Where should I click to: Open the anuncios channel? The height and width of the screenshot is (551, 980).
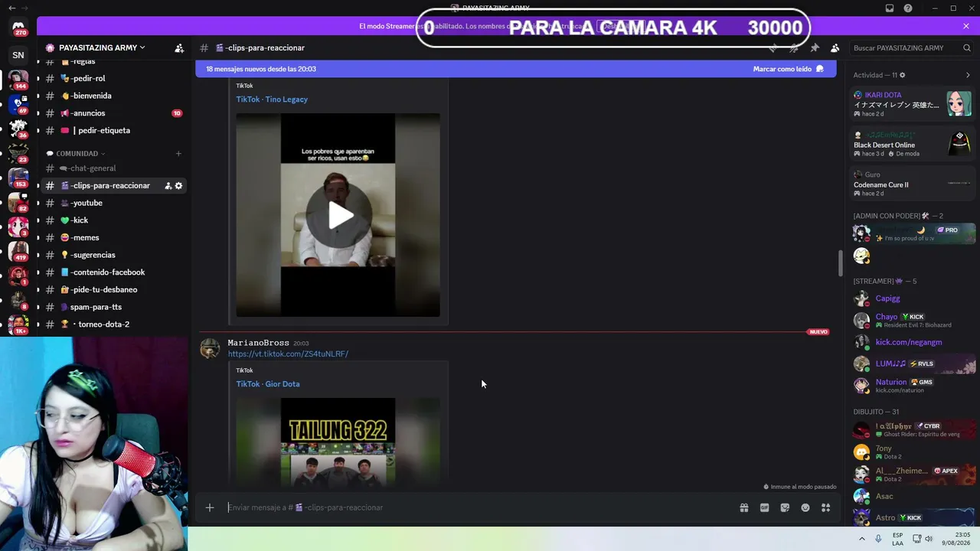[x=113, y=113]
